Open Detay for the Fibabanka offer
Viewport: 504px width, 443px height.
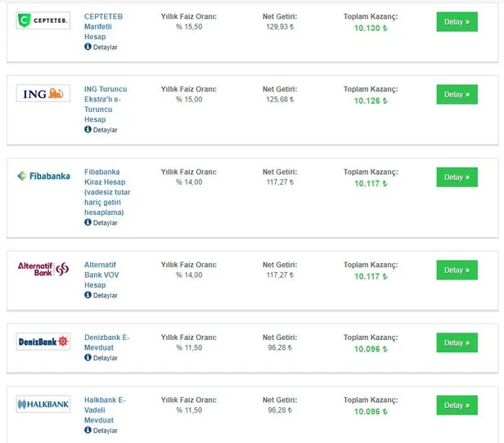(457, 177)
